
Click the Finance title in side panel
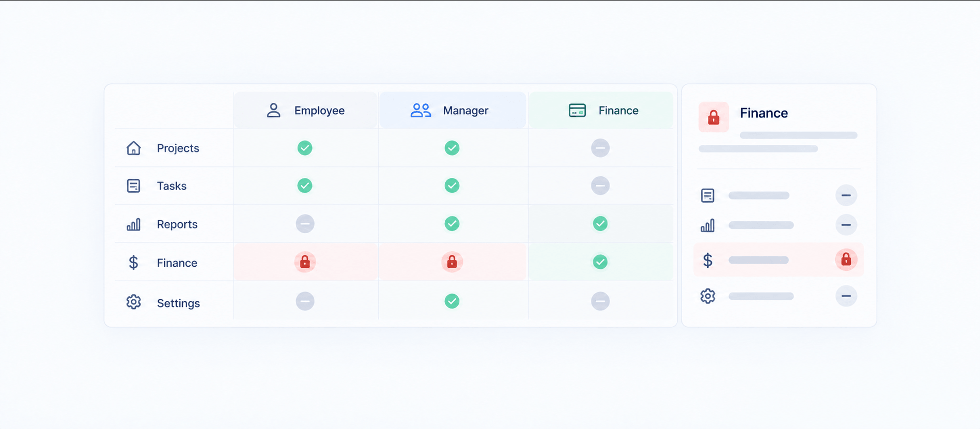coord(764,113)
